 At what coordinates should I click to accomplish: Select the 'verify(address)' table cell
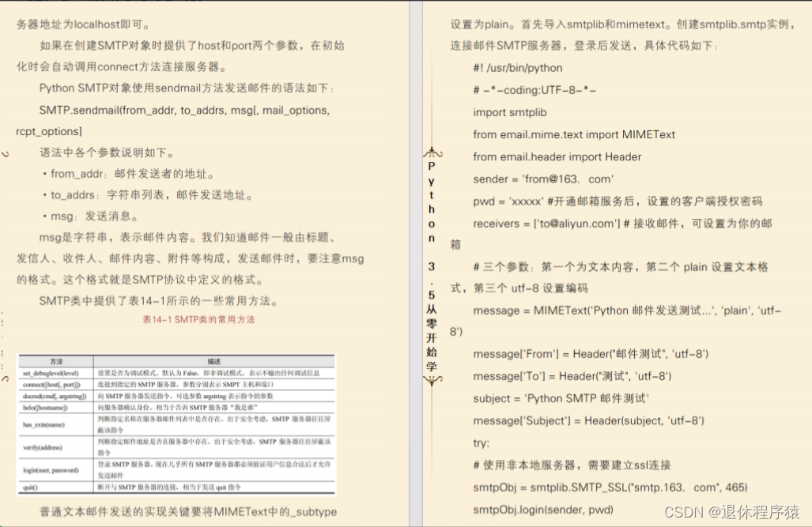pos(56,447)
